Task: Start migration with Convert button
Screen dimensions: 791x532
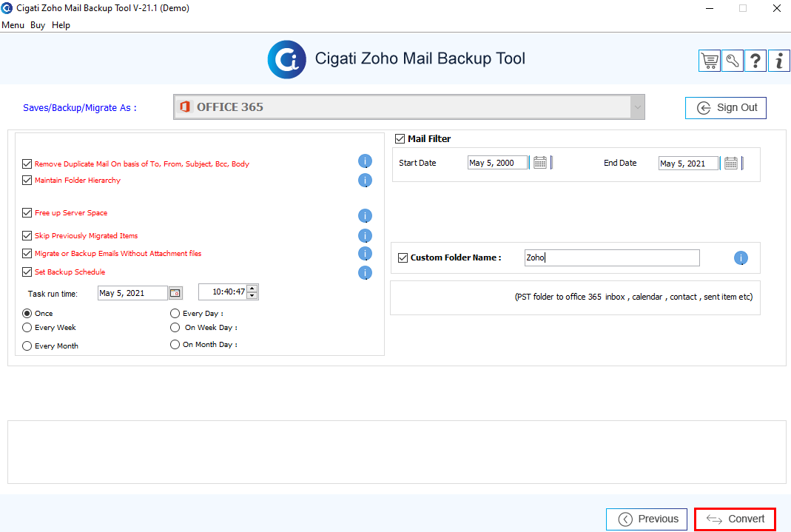Action: pyautogui.click(x=735, y=519)
